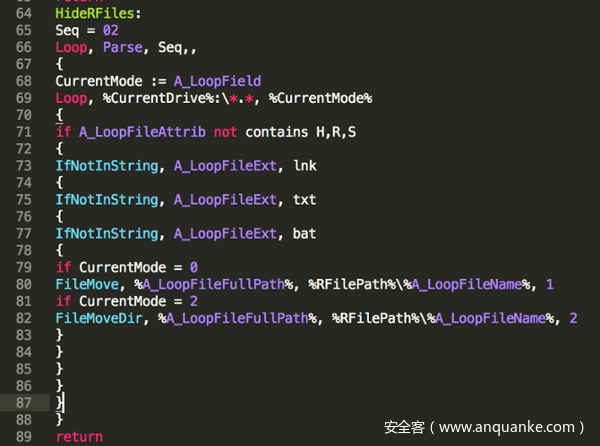Place cursor on the Seq = 02 line
Screen dimensions: 600x446
click(x=87, y=31)
